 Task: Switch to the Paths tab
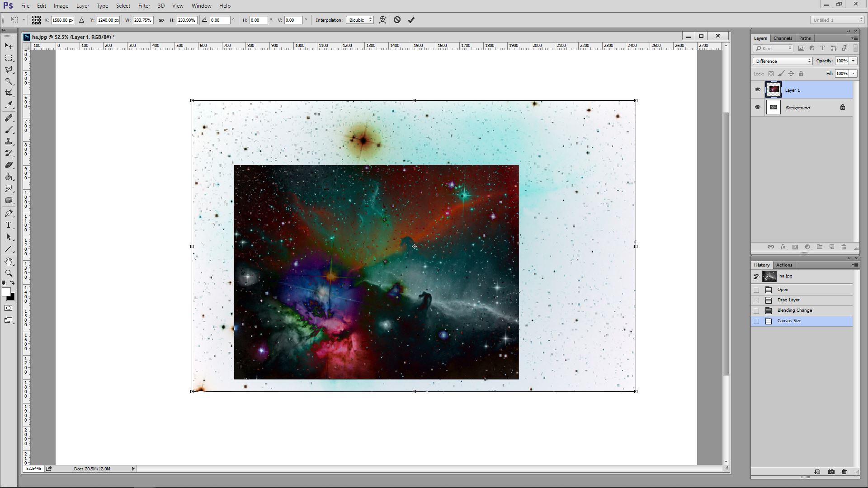[x=805, y=38]
